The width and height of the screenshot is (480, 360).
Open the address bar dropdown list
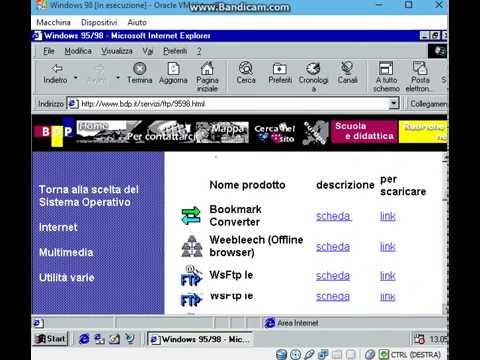coord(394,103)
